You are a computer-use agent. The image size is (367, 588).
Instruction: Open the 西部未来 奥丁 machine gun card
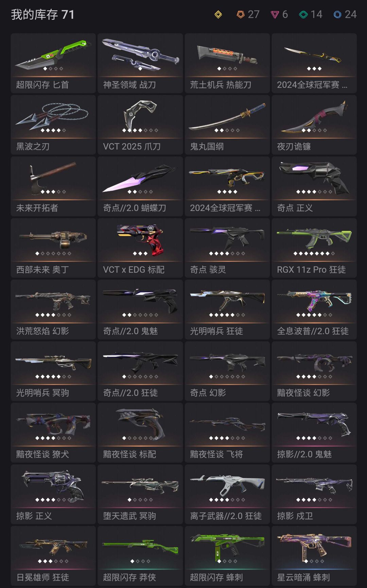[x=53, y=248]
